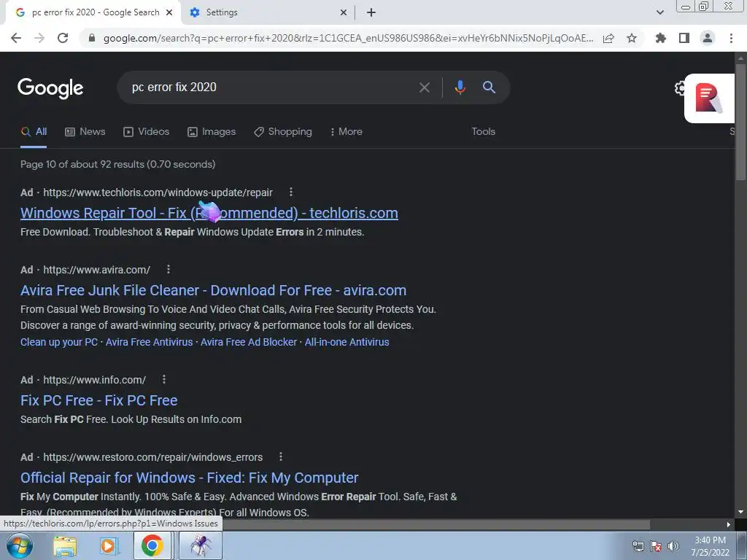Submit search with magnifier icon
The image size is (747, 560).
489,87
